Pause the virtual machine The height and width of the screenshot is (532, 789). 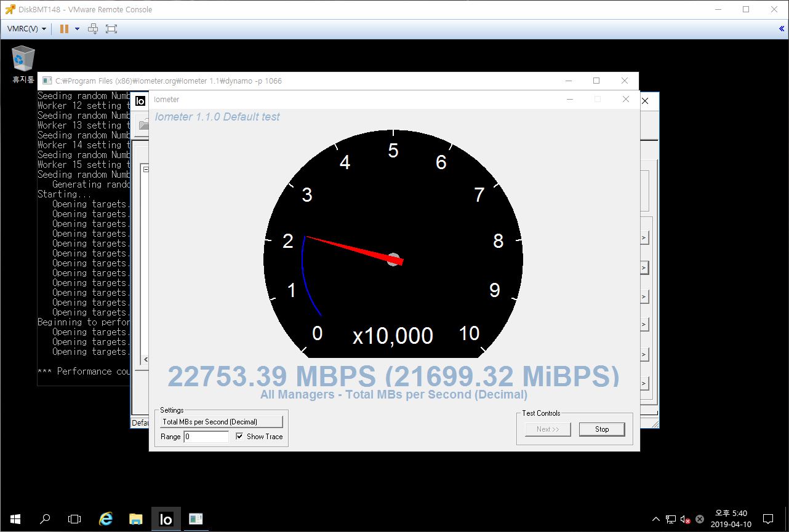point(64,29)
